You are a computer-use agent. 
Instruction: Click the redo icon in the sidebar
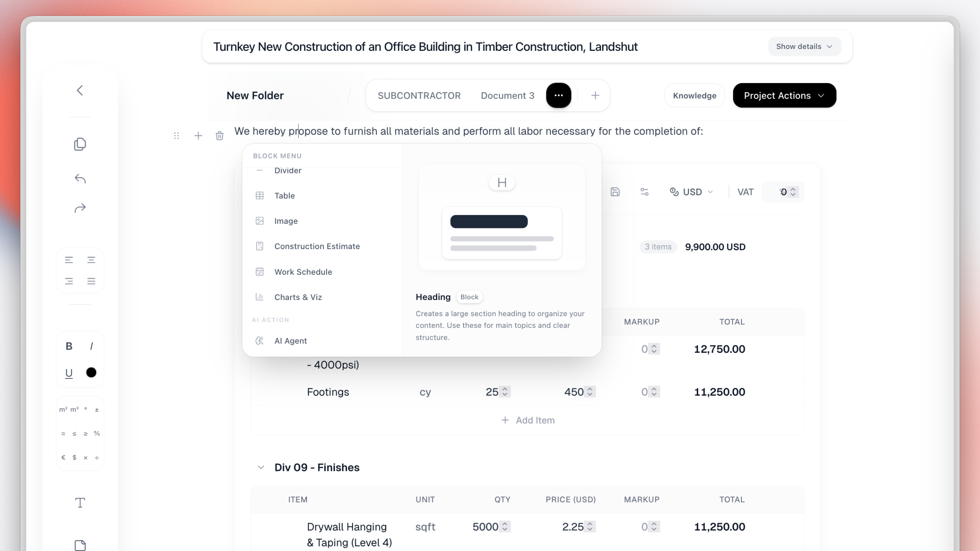pyautogui.click(x=80, y=208)
